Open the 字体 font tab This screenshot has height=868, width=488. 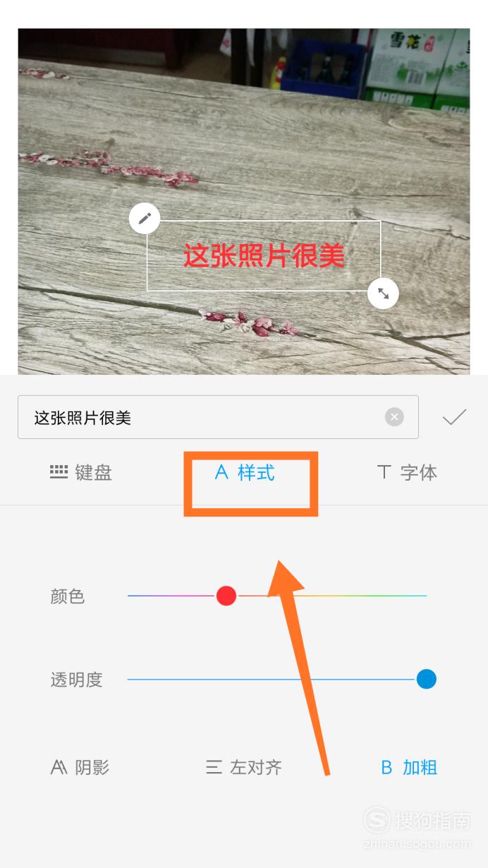[x=408, y=472]
